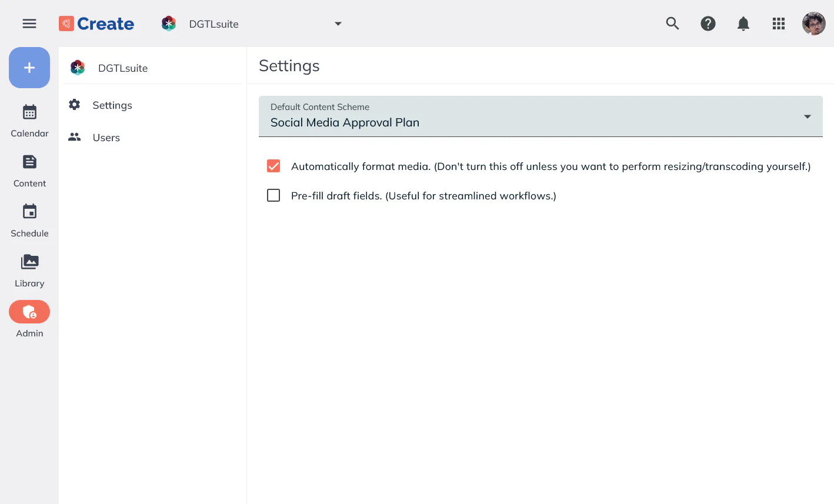Disable automatically format media checkbox
Screen dimensions: 834x504
(273, 166)
